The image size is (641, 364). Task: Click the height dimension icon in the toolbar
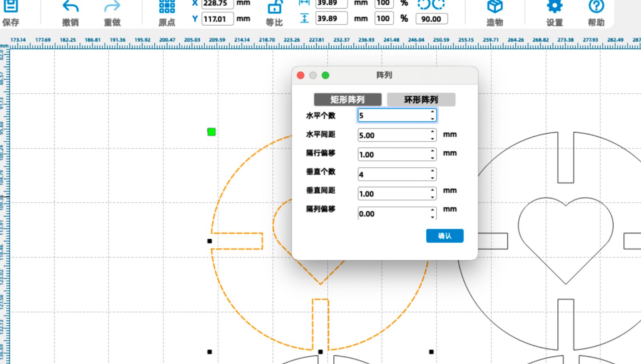tap(304, 18)
